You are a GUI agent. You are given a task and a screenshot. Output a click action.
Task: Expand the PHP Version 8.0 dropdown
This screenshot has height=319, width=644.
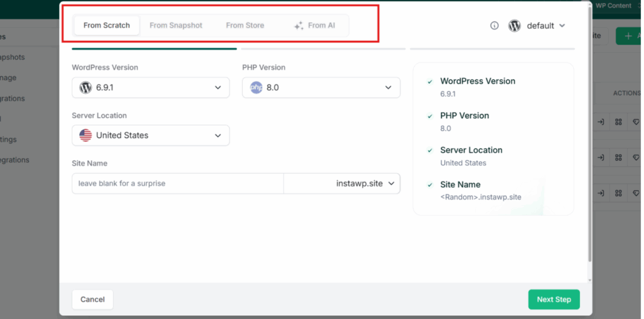tap(321, 87)
